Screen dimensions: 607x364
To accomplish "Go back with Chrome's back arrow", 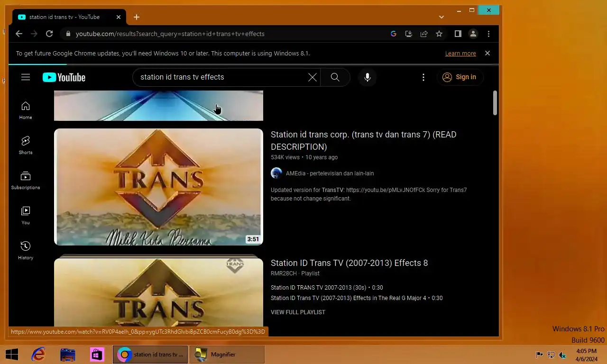I will (19, 34).
